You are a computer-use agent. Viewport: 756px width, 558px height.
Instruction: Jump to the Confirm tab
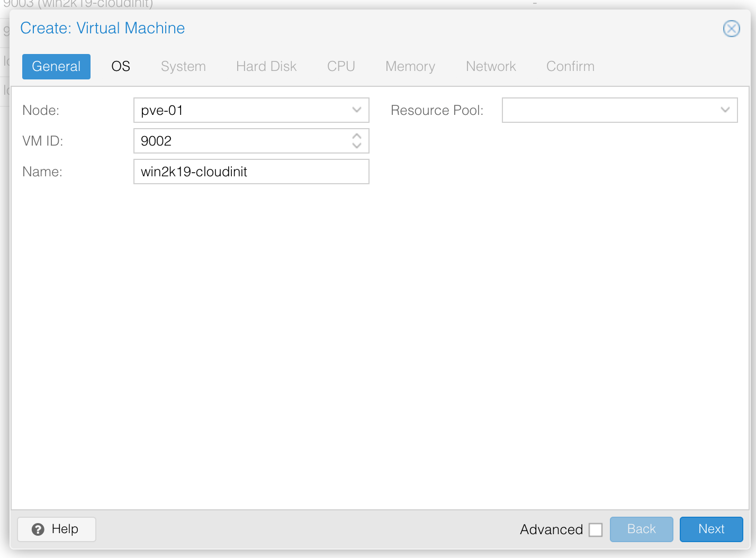(570, 66)
